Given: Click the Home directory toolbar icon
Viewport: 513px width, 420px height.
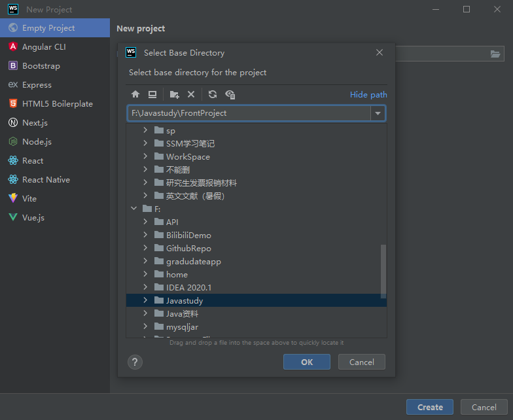Looking at the screenshot, I should pyautogui.click(x=135, y=94).
